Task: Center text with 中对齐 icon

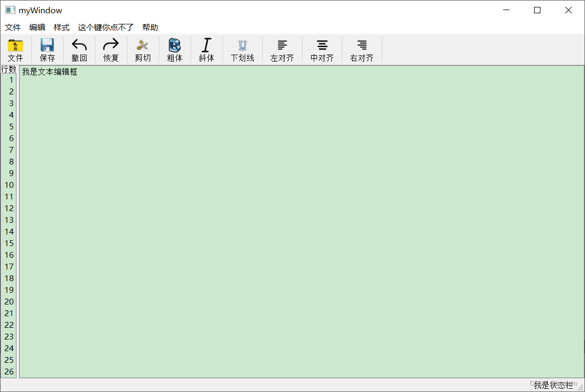Action: [322, 45]
